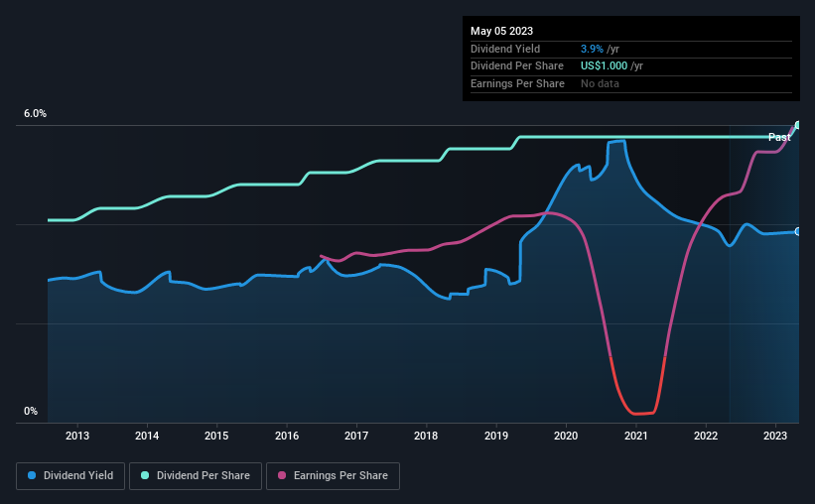
Task: Click the May 05 2023 tooltip header
Action: click(501, 31)
